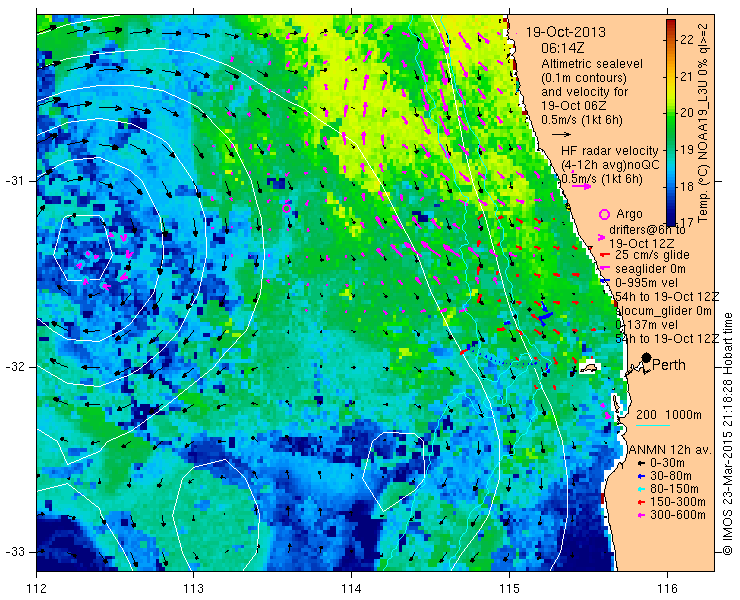Viewport: 740px width, 600px height.
Task: Click the 114 longitude axis label
Action: pos(351,589)
